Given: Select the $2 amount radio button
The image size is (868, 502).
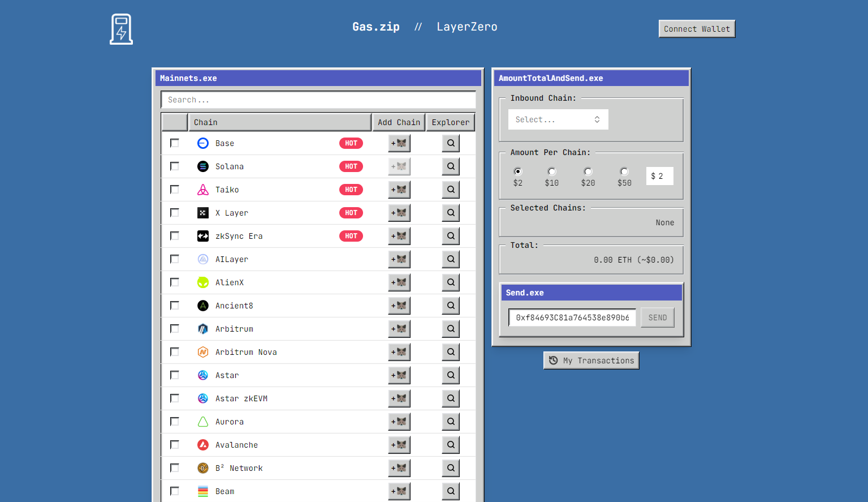Looking at the screenshot, I should [x=518, y=171].
